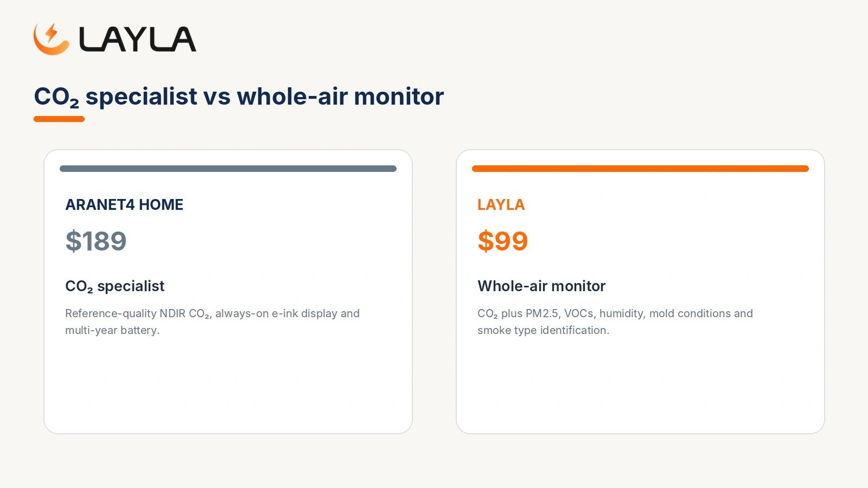Select the CO₂ specialist subheading in the left card

coord(114,286)
